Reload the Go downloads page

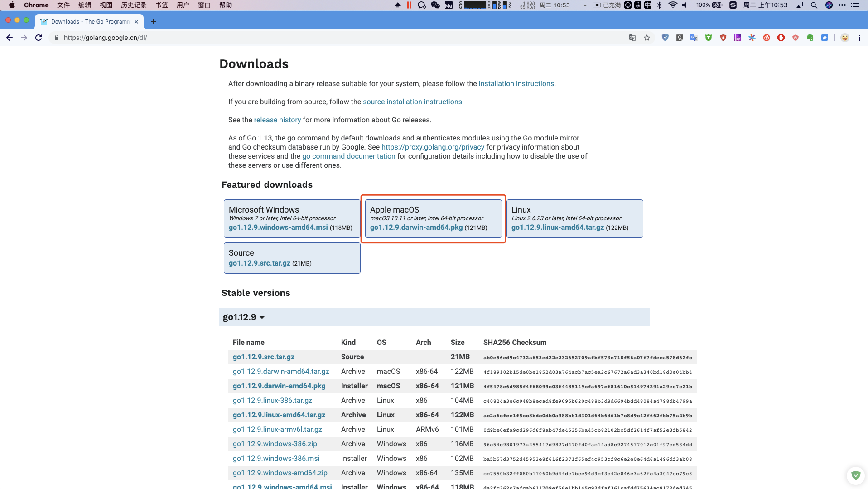pos(39,38)
